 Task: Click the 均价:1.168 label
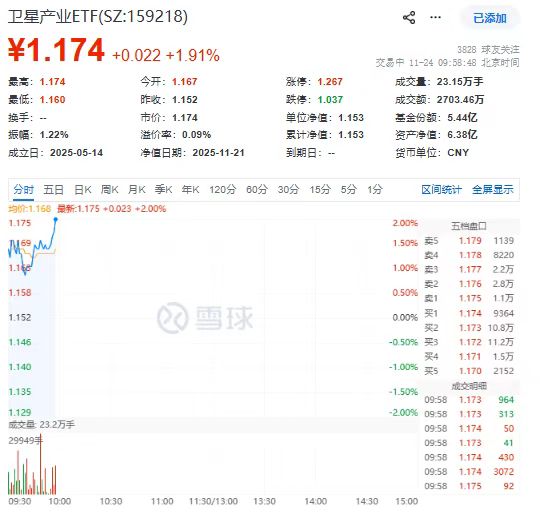point(30,209)
